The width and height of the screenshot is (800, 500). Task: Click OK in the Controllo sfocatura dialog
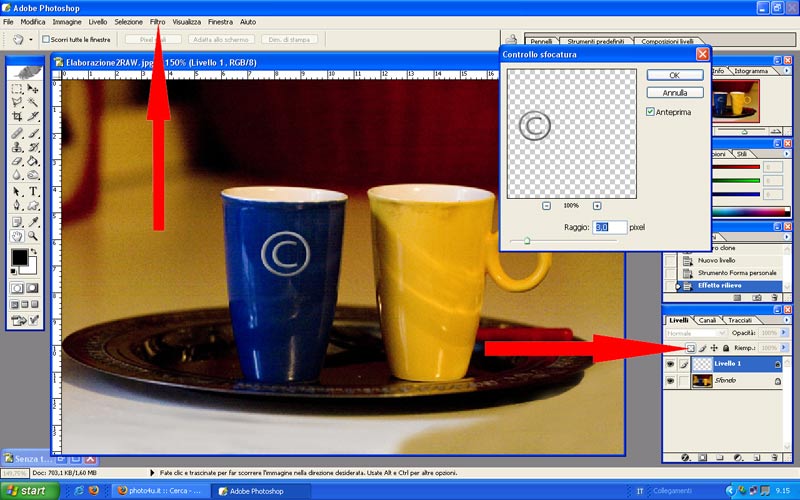click(674, 75)
